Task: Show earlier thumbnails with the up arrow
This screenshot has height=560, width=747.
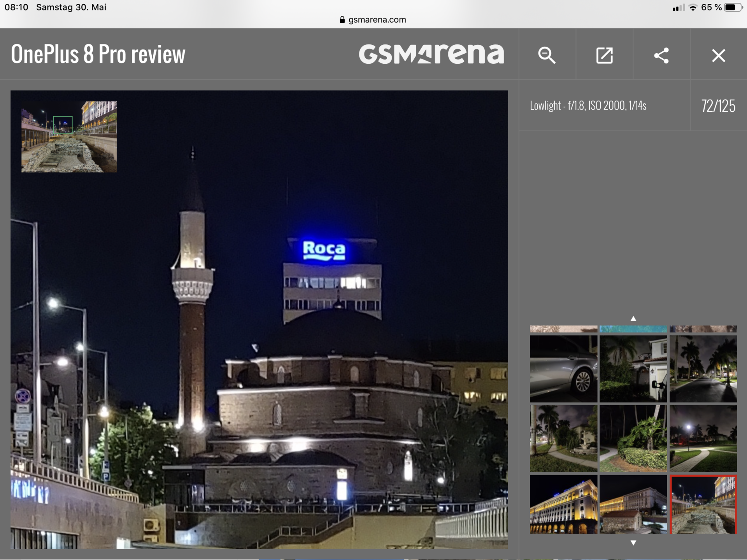Action: 633,318
